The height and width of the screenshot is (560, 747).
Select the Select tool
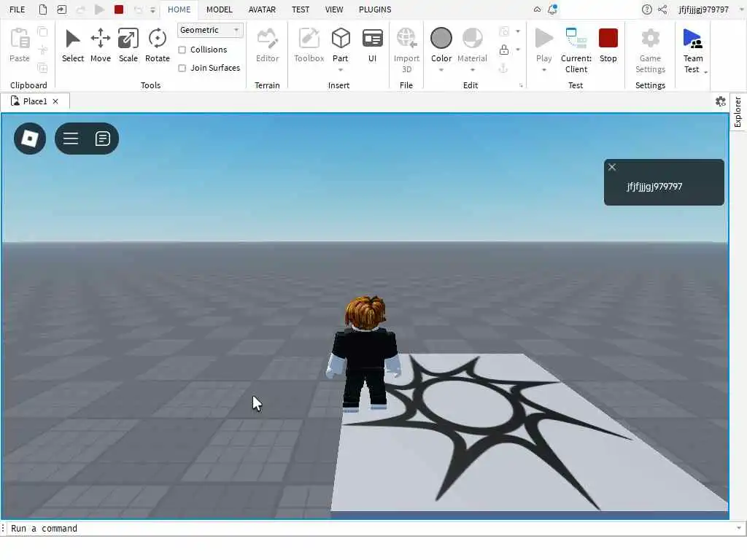click(x=73, y=45)
